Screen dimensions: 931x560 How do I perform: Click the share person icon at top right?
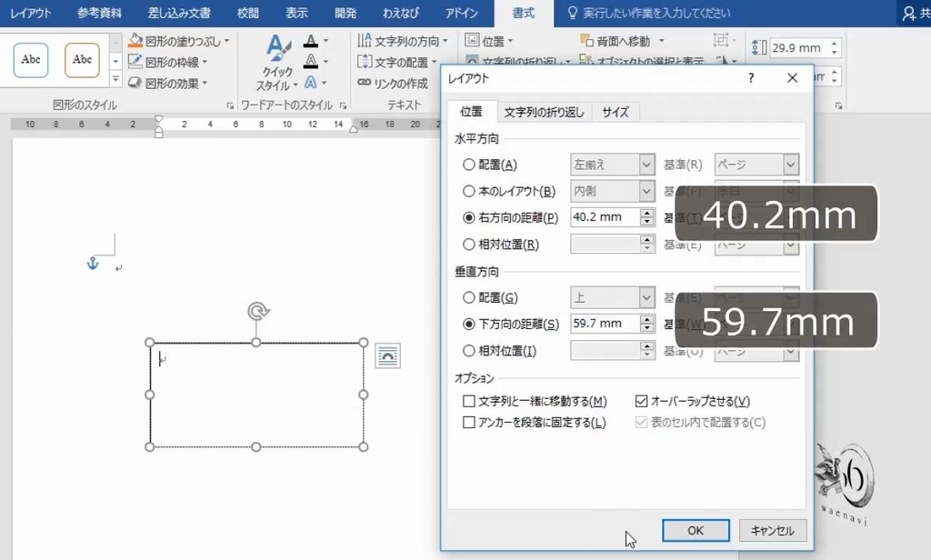pyautogui.click(x=908, y=13)
